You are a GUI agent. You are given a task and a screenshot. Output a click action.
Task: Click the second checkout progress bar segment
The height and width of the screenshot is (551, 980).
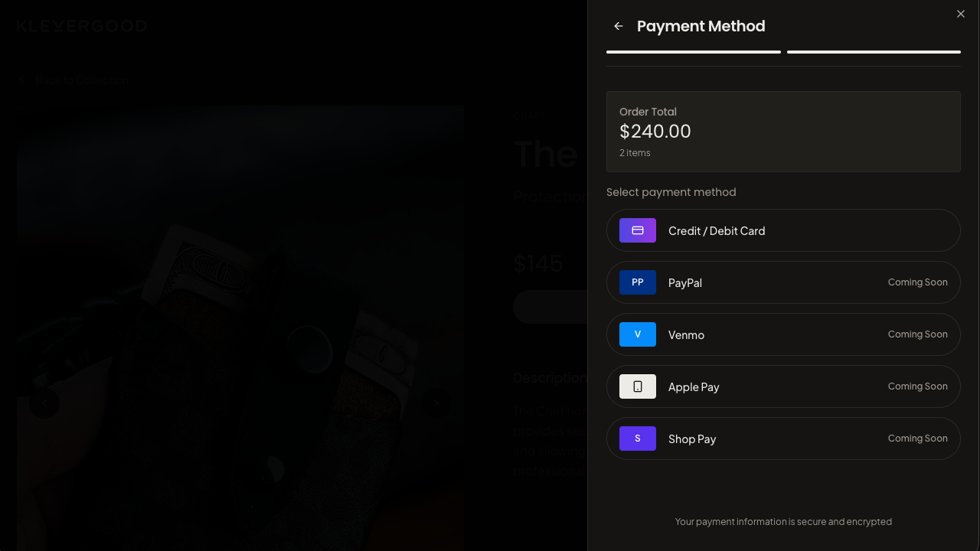874,52
